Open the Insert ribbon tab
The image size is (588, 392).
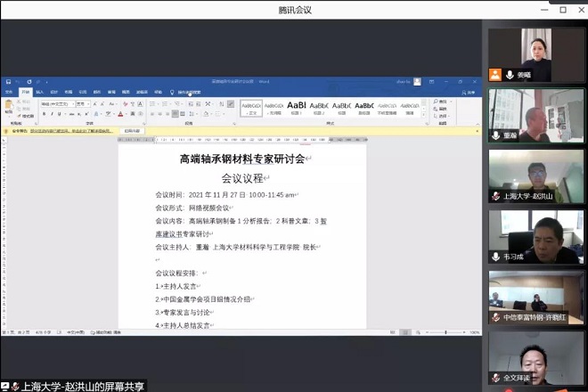click(39, 91)
